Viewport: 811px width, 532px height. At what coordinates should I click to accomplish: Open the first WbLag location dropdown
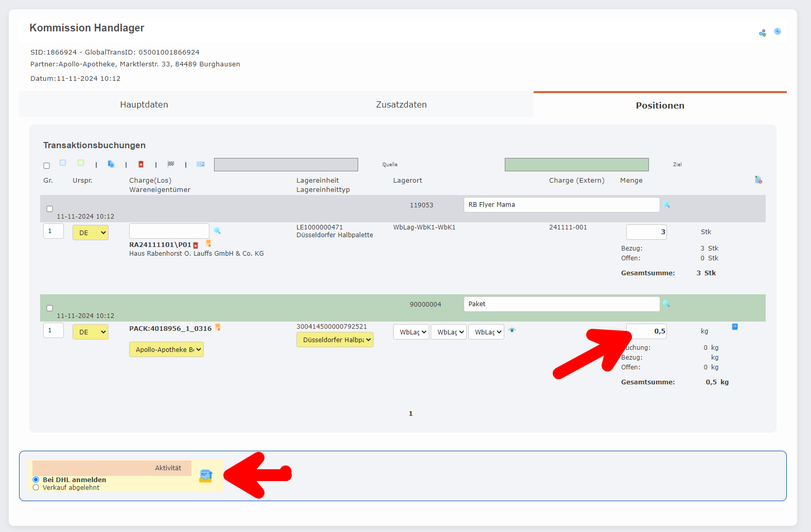click(x=411, y=332)
